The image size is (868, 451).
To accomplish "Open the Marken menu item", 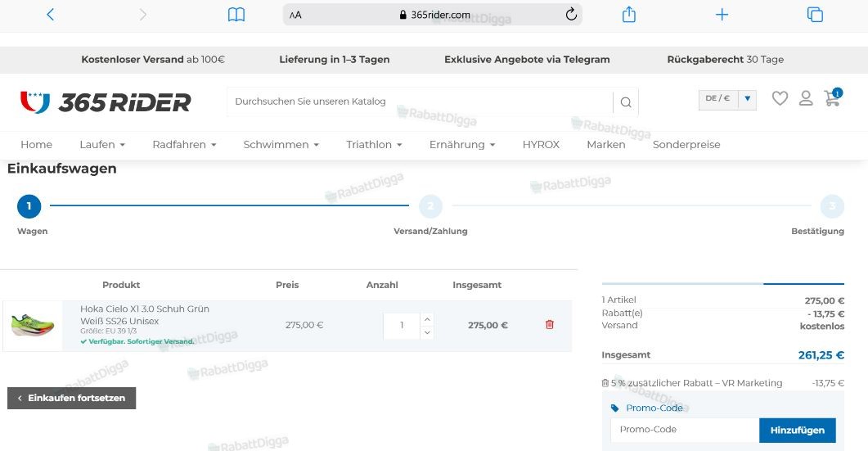I will pos(606,145).
